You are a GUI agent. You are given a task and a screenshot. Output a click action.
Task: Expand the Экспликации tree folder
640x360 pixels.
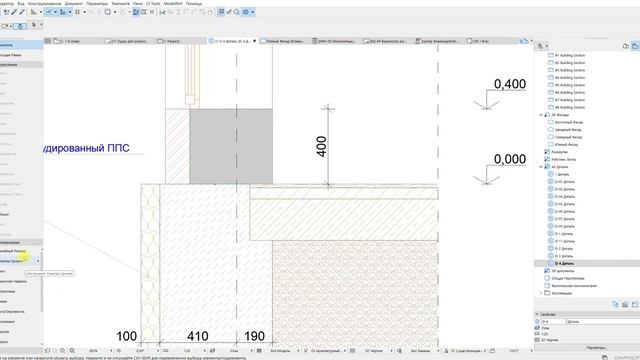(x=541, y=293)
